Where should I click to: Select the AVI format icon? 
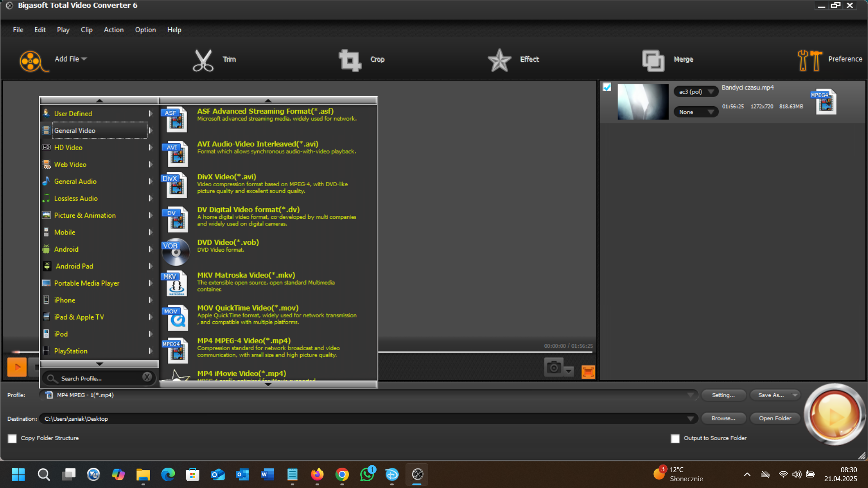coord(175,154)
